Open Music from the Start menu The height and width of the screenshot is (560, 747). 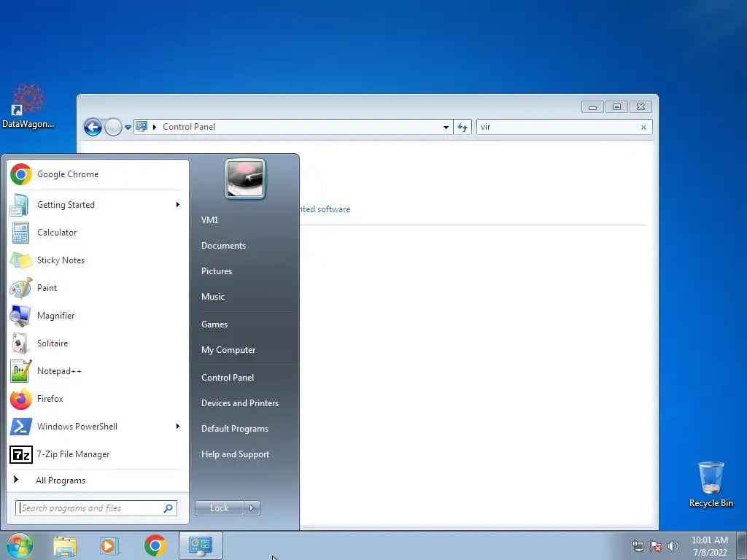tap(212, 297)
